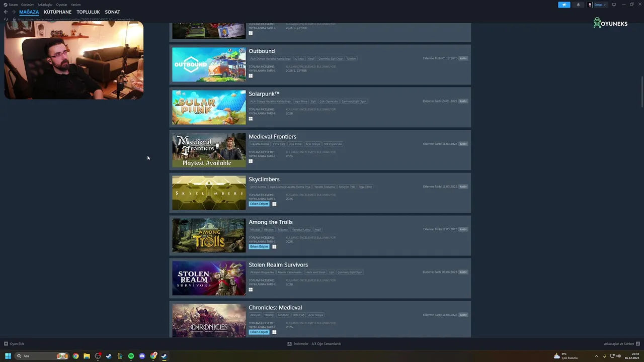Switch to the KÜTÜPHANE tab
This screenshot has height=362, width=644.
(58, 12)
